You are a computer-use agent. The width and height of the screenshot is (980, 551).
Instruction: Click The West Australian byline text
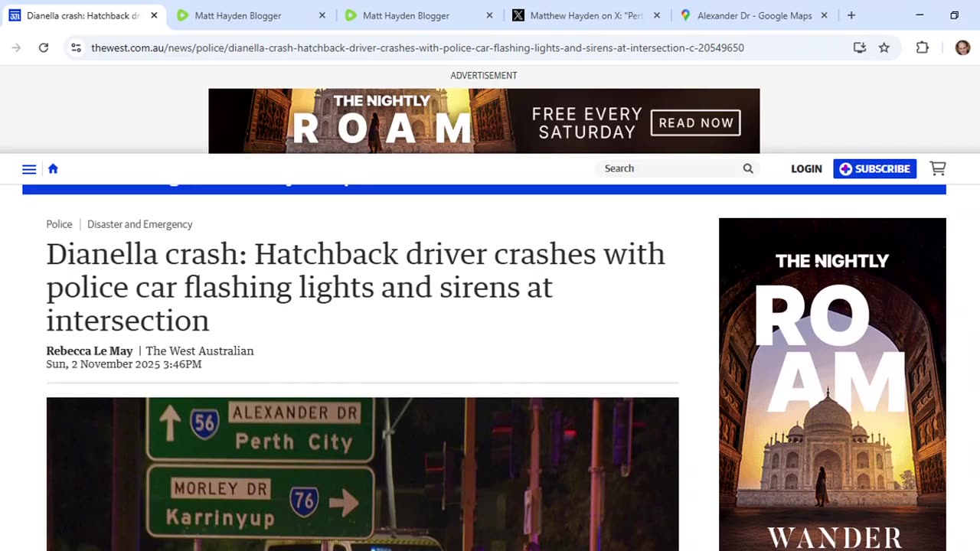click(x=200, y=351)
